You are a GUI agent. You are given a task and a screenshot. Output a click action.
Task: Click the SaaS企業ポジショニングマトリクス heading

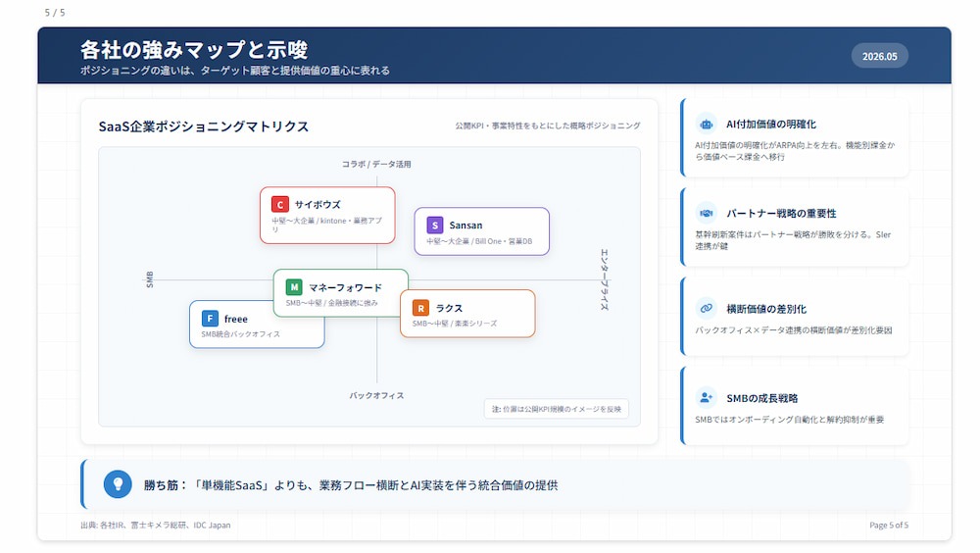click(x=204, y=126)
